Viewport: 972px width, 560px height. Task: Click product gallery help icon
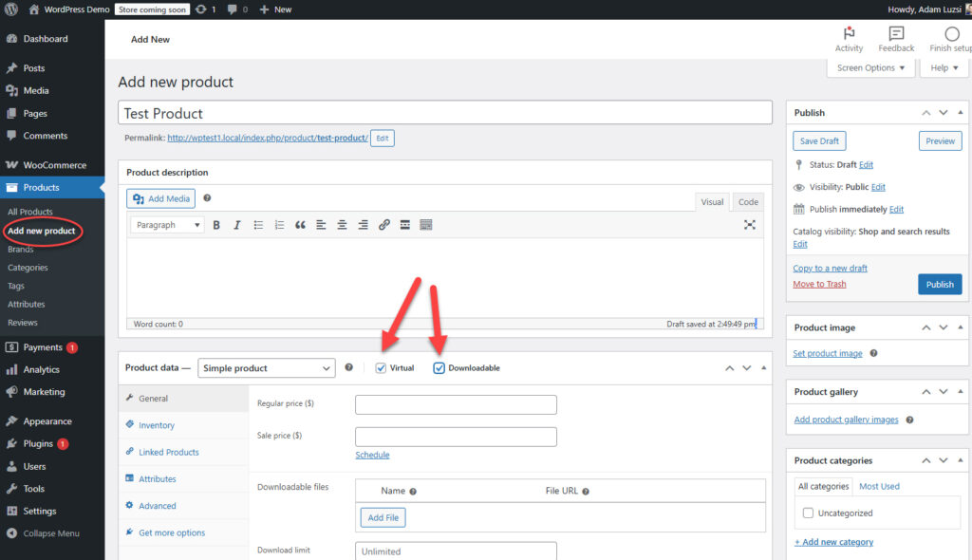[x=909, y=420]
